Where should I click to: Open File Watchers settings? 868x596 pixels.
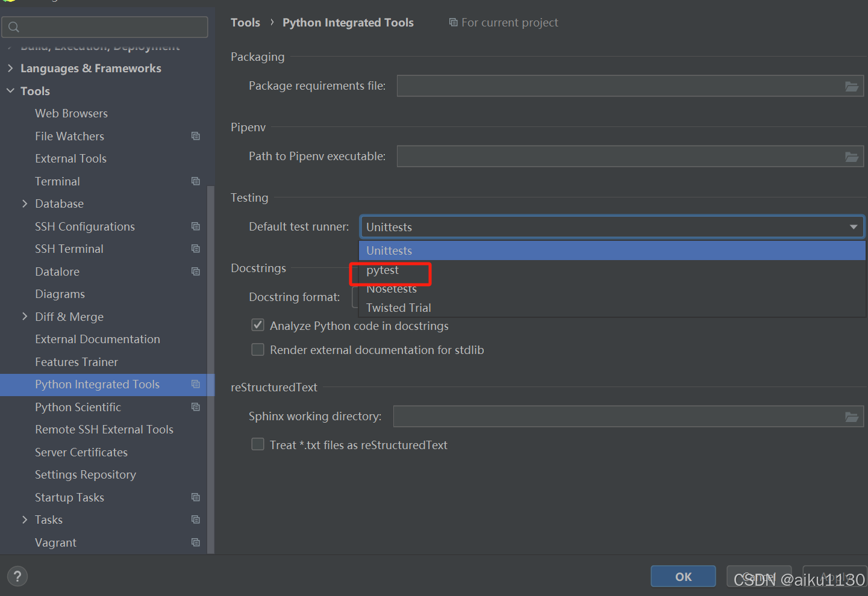[x=69, y=136]
